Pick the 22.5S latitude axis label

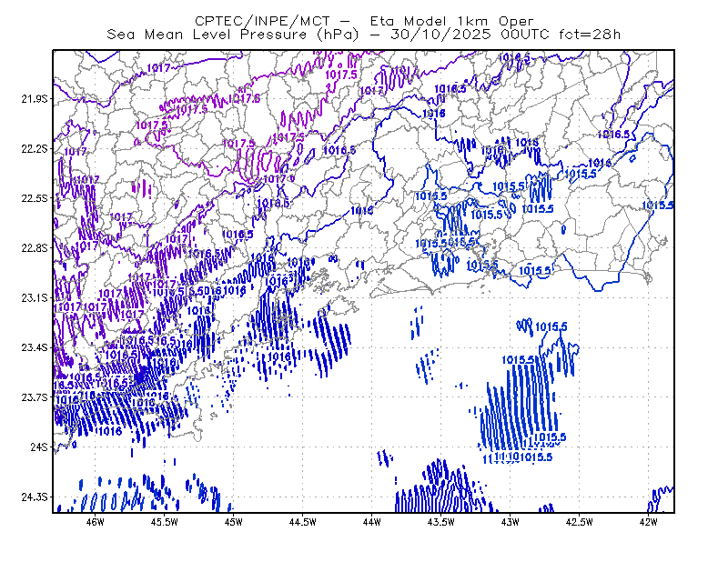click(34, 198)
